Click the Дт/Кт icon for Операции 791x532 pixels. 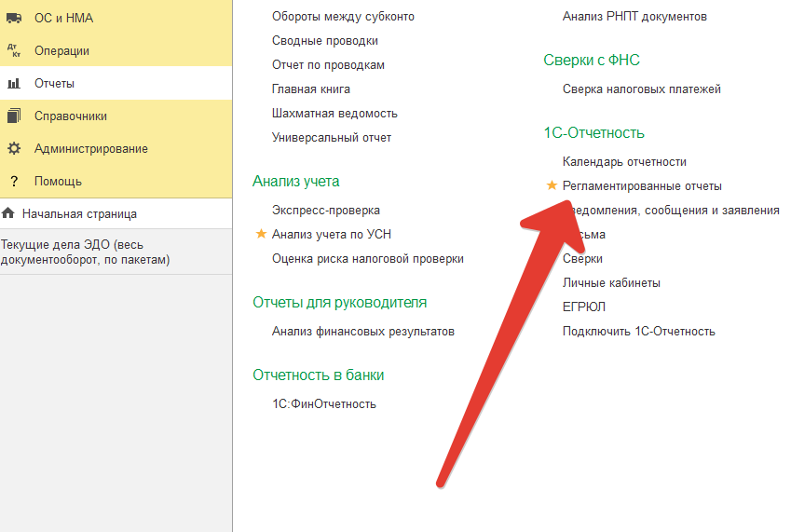coord(14,51)
